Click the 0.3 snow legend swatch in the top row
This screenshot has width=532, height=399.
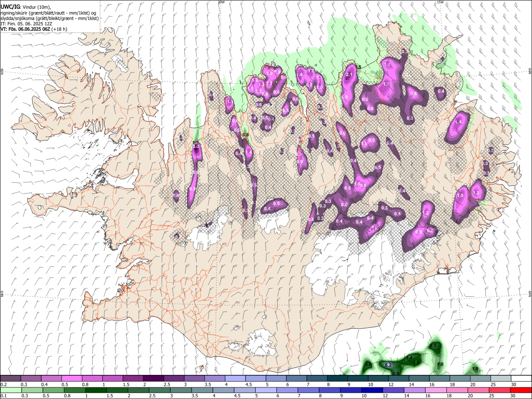tap(31, 379)
